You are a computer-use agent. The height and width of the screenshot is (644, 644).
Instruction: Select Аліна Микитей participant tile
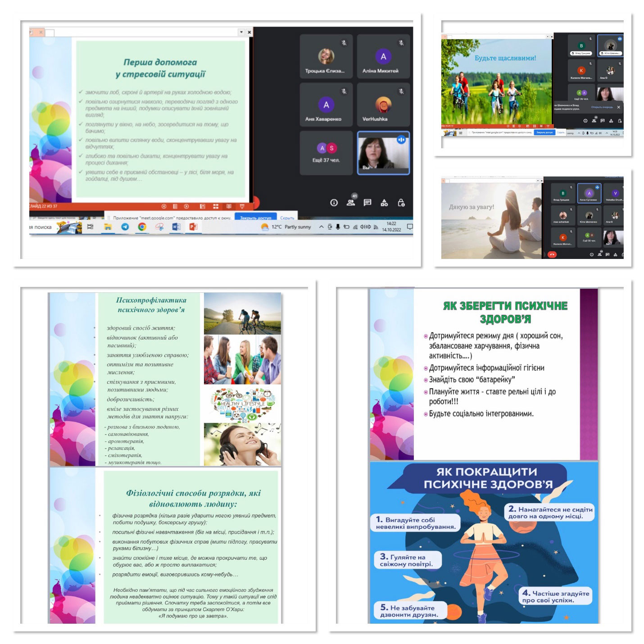click(383, 56)
